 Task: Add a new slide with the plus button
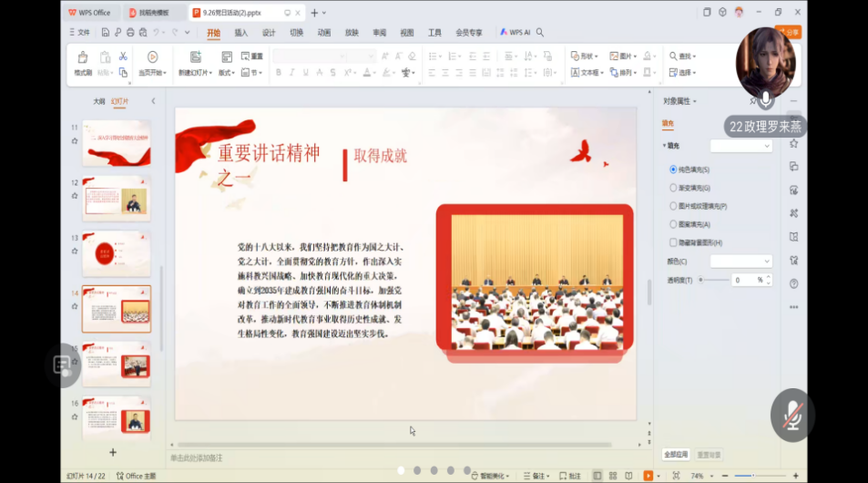(113, 452)
